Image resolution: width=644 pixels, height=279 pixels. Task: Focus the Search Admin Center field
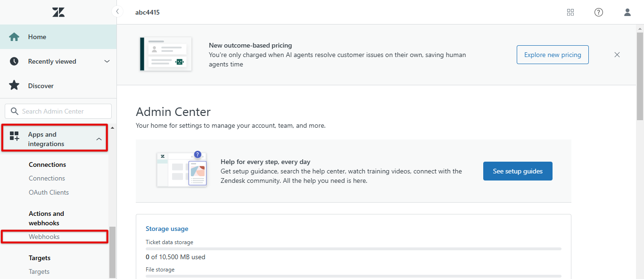[x=58, y=111]
